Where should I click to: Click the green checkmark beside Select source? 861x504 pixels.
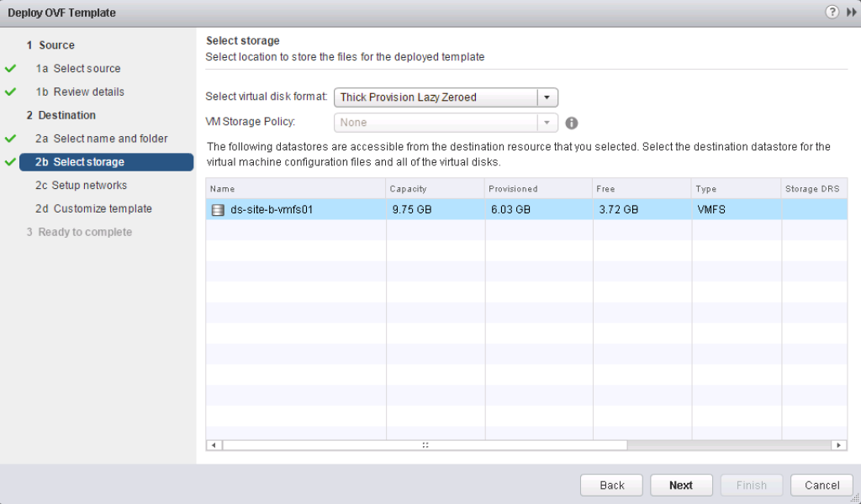[x=10, y=69]
